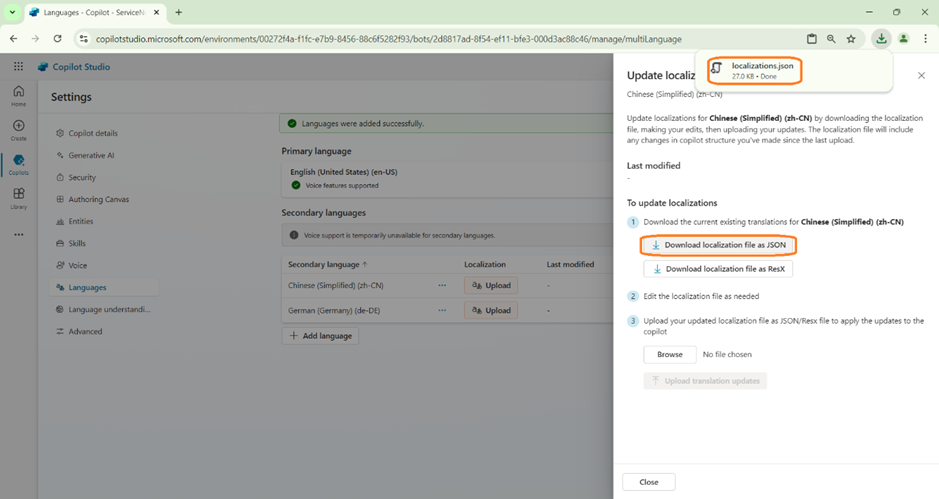Click Download localization file as JSON

718,245
